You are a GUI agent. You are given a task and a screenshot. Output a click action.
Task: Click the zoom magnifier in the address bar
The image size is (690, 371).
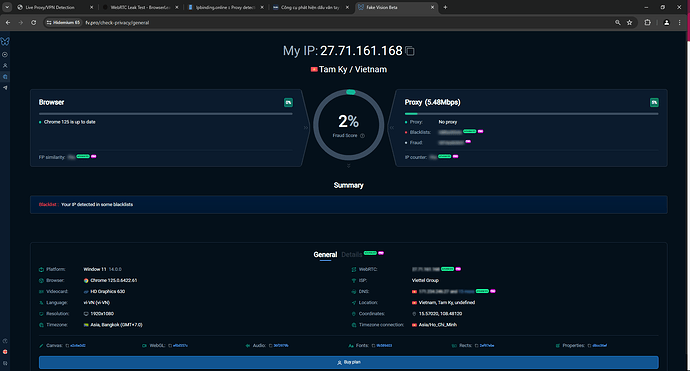point(618,22)
